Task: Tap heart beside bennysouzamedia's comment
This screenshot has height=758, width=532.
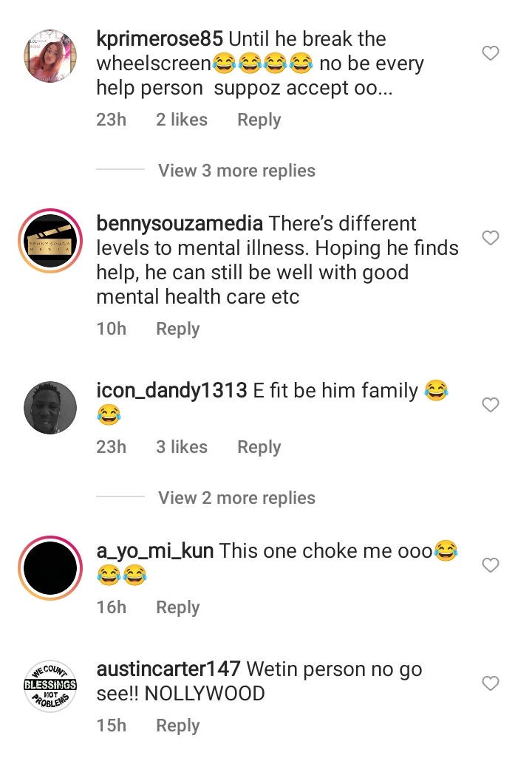Action: [x=490, y=238]
